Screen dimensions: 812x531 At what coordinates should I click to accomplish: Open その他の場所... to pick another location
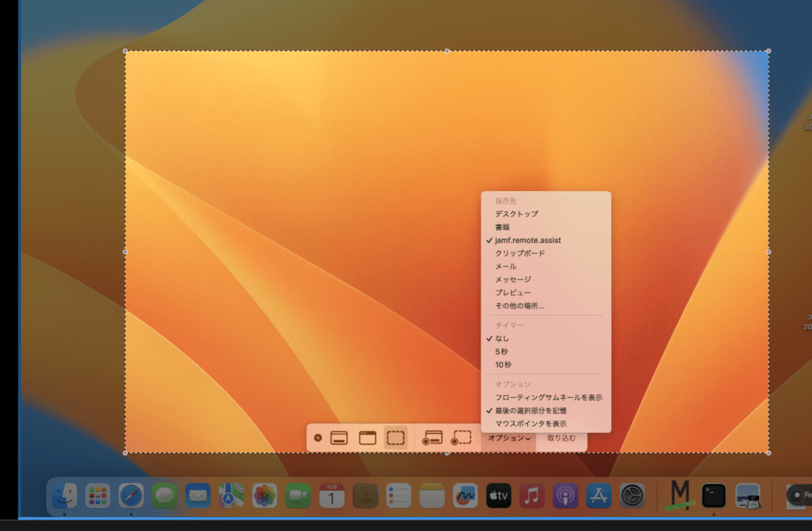click(519, 306)
